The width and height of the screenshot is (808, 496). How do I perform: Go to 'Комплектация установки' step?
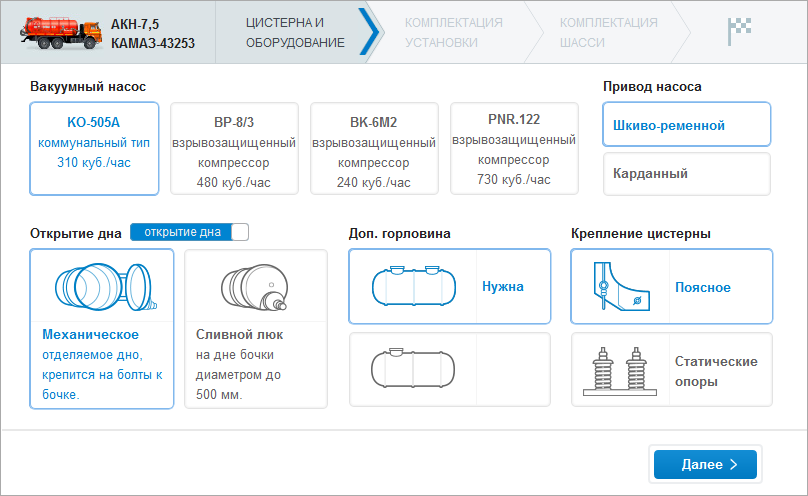(x=454, y=32)
